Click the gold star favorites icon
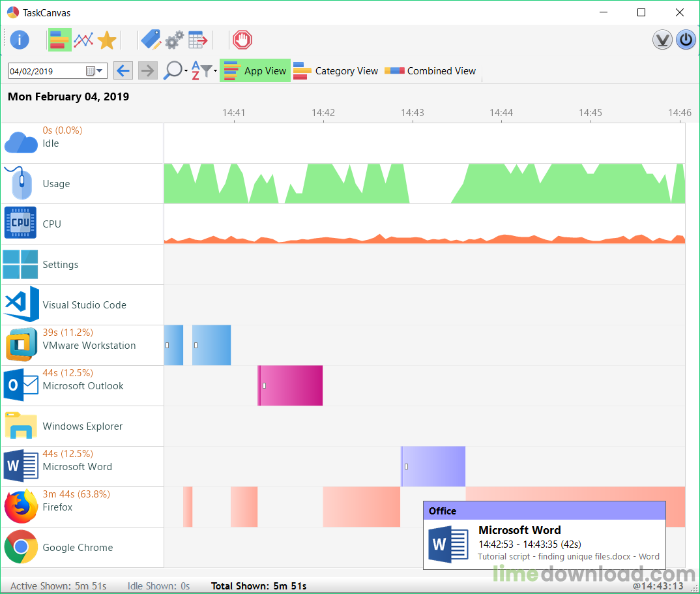This screenshot has width=700, height=594. tap(107, 40)
